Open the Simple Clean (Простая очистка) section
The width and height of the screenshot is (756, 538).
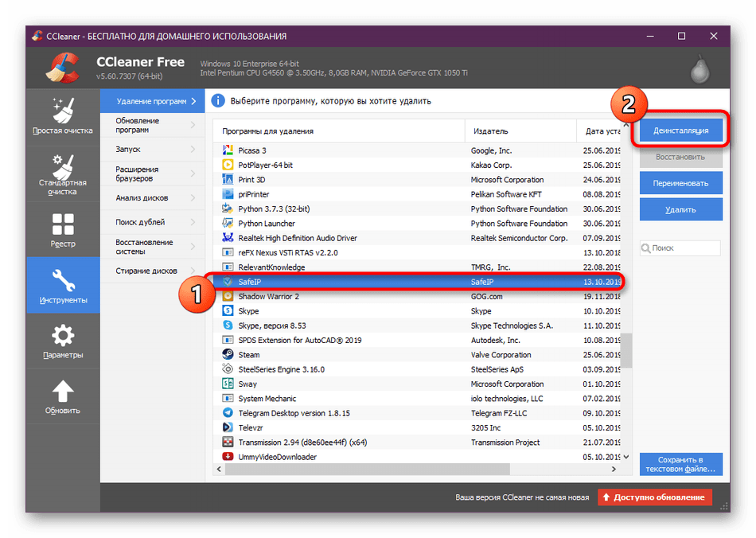63,116
